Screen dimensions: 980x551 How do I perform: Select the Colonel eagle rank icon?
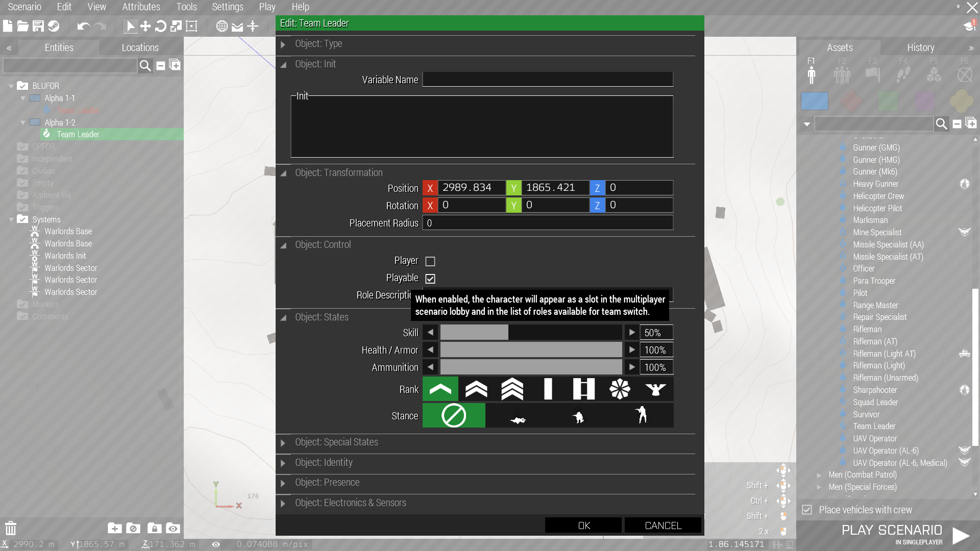tap(655, 389)
